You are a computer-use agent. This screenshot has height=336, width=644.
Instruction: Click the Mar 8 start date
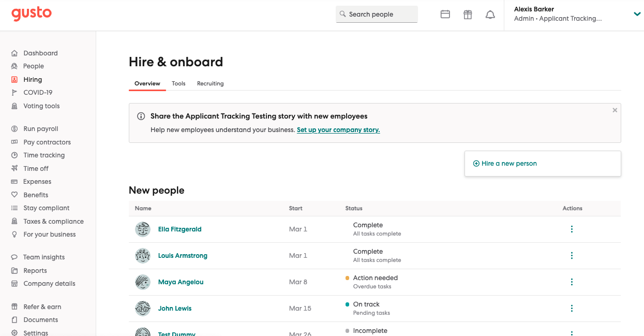click(298, 282)
